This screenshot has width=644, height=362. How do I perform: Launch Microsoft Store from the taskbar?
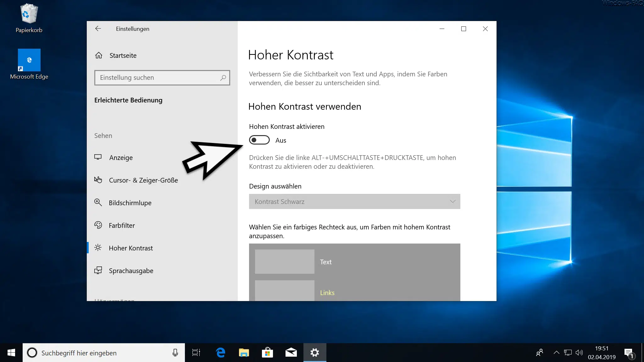[x=267, y=353]
